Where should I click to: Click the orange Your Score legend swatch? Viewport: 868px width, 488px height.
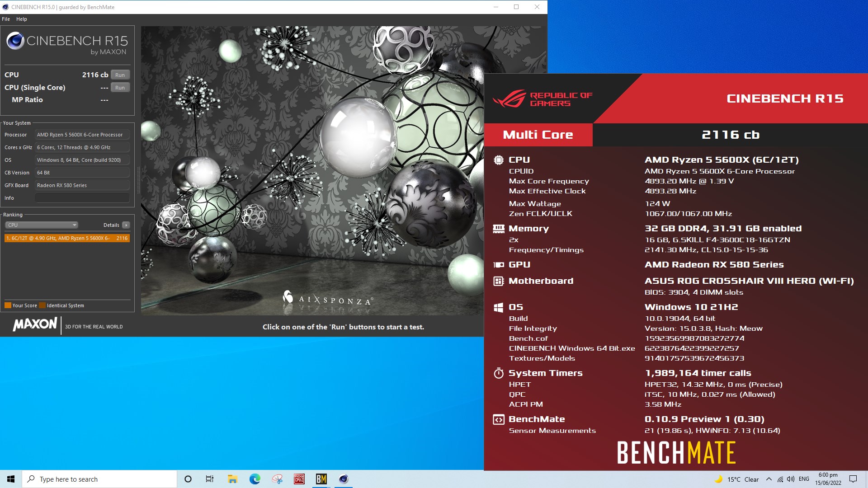tap(8, 305)
